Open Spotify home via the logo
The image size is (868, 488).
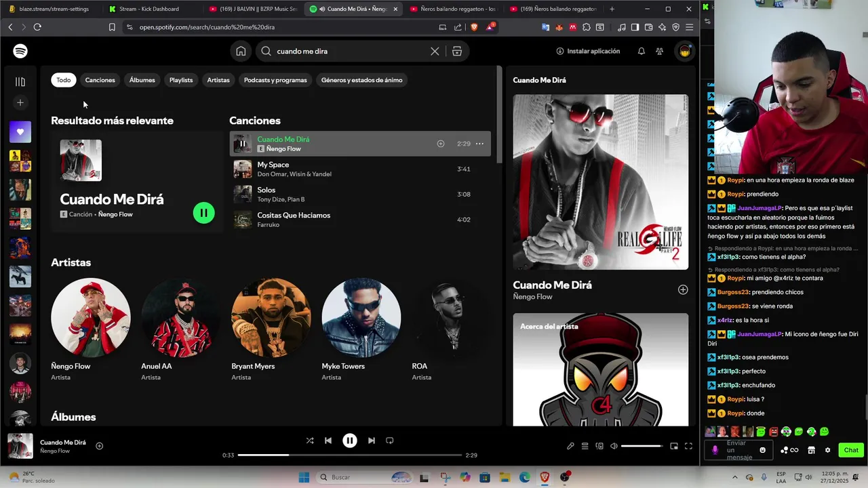pos(20,51)
